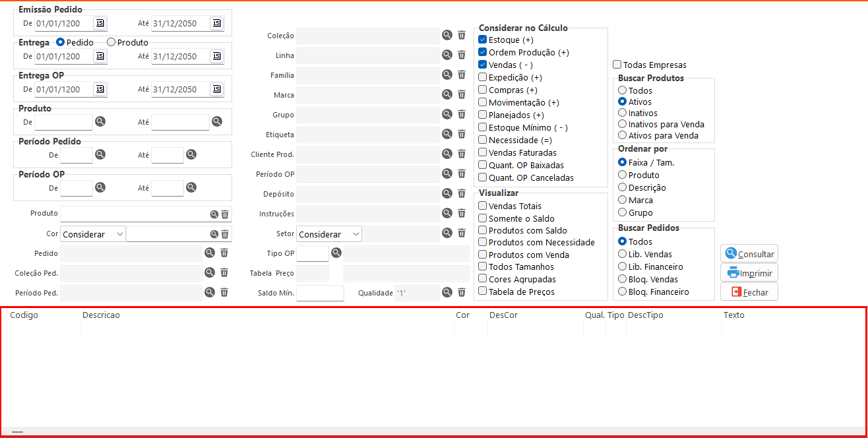
Task: Click trash icon beside Depósito field
Action: pyautogui.click(x=462, y=194)
